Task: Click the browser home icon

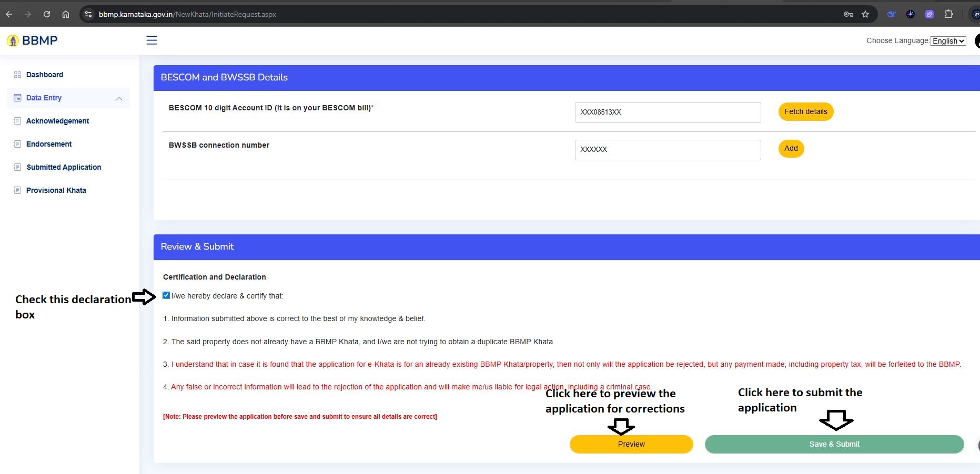Action: click(x=66, y=14)
